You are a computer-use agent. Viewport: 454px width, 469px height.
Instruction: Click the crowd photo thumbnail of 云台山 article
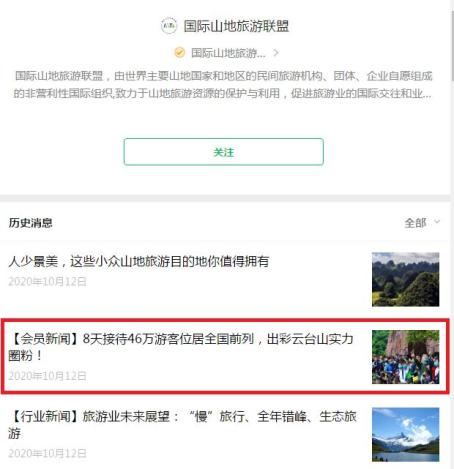[x=406, y=357]
